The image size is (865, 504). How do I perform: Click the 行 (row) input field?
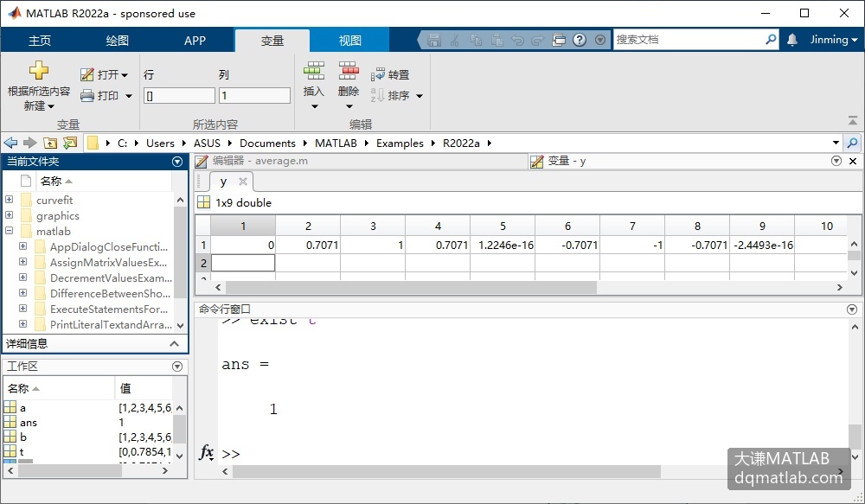tap(179, 95)
